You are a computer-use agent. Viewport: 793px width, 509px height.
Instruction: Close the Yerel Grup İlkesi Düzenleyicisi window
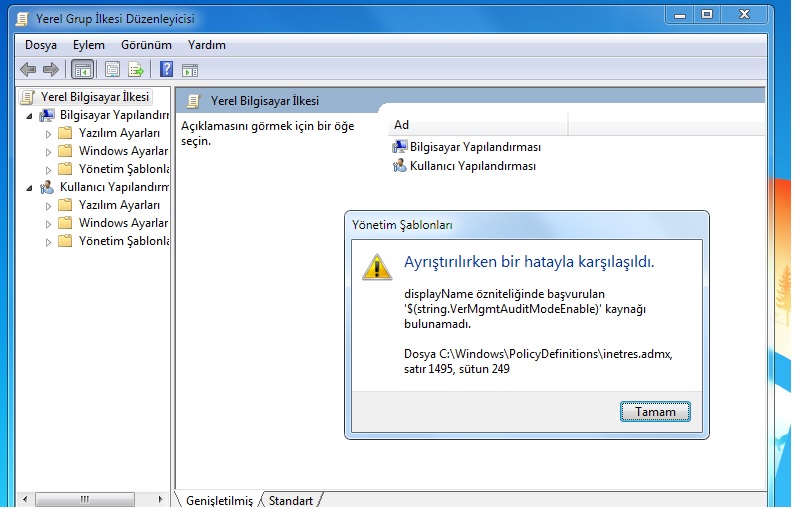click(744, 15)
